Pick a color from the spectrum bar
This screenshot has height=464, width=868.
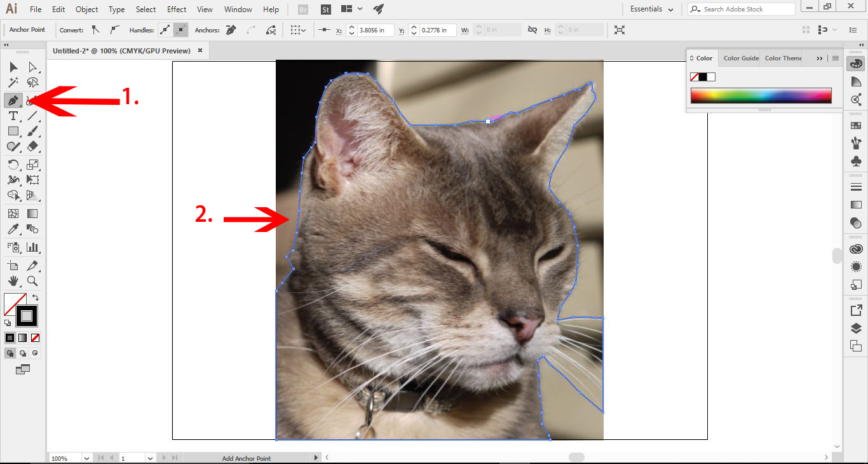click(x=761, y=94)
